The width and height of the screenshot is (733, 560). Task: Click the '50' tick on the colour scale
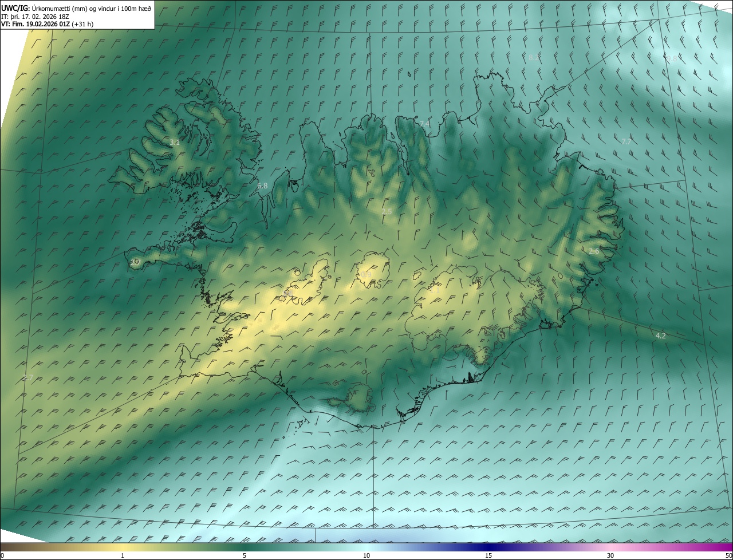728,555
